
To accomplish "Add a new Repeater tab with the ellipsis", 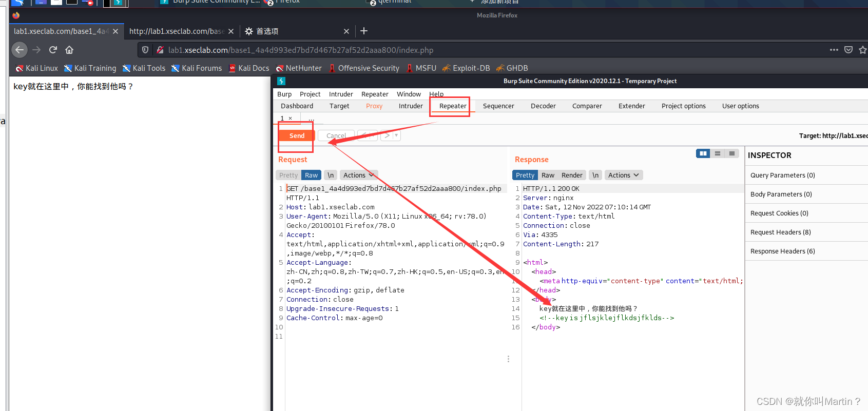I will [x=311, y=119].
